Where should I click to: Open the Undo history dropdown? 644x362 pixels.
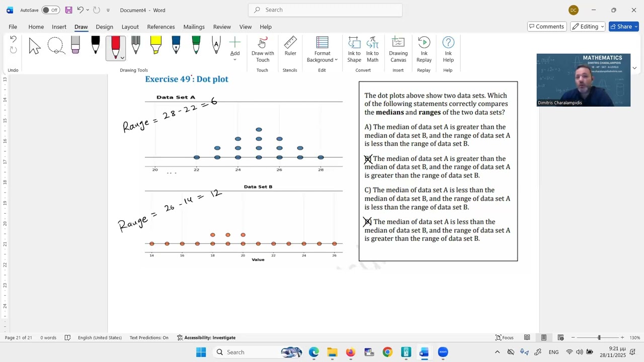[88, 10]
